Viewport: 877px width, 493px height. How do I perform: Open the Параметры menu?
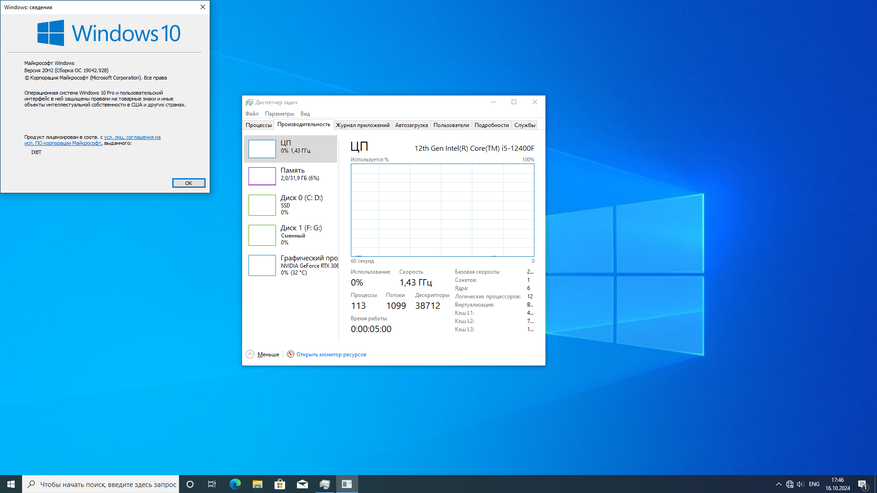(280, 114)
